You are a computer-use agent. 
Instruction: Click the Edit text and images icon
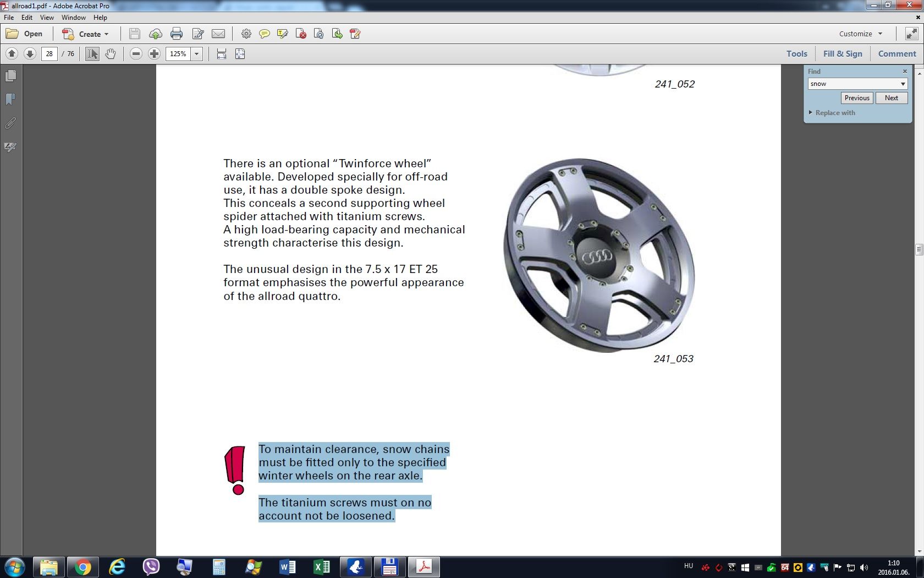coord(198,34)
